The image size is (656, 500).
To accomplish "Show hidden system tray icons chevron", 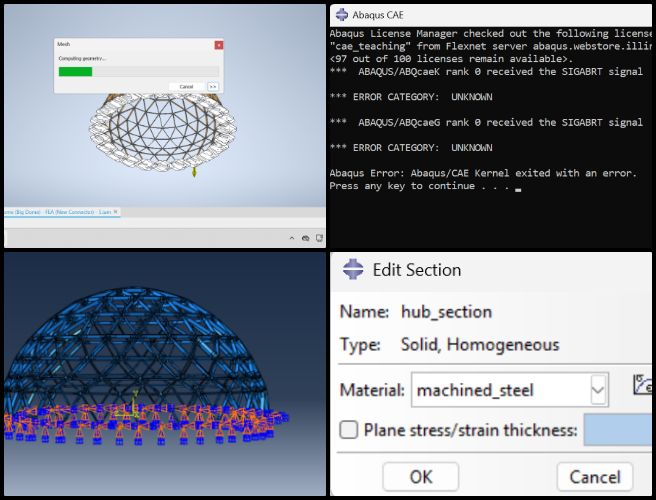I will tap(292, 238).
